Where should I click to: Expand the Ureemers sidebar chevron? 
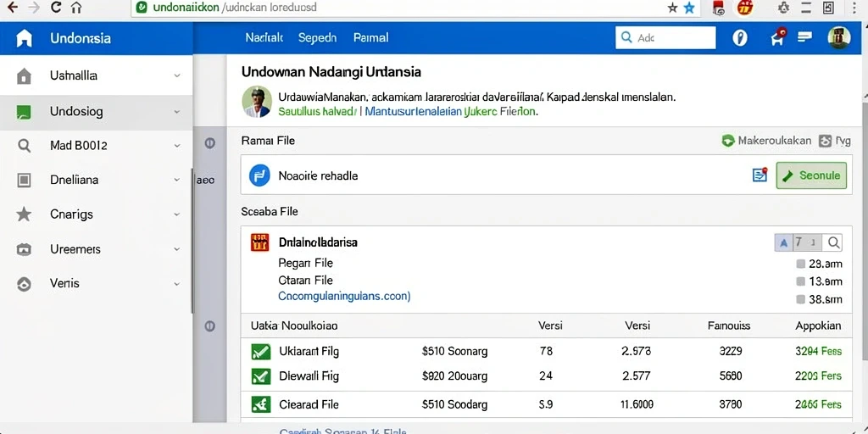[176, 249]
